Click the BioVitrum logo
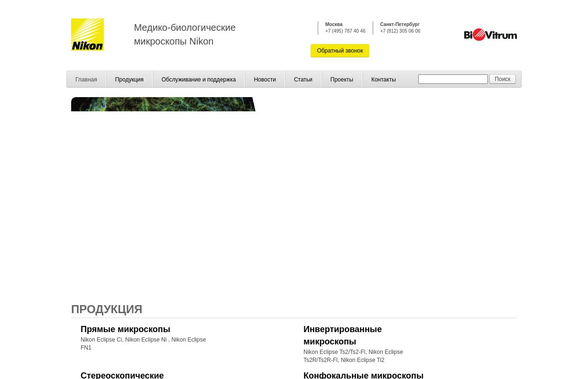The width and height of the screenshot is (588, 379). (490, 34)
